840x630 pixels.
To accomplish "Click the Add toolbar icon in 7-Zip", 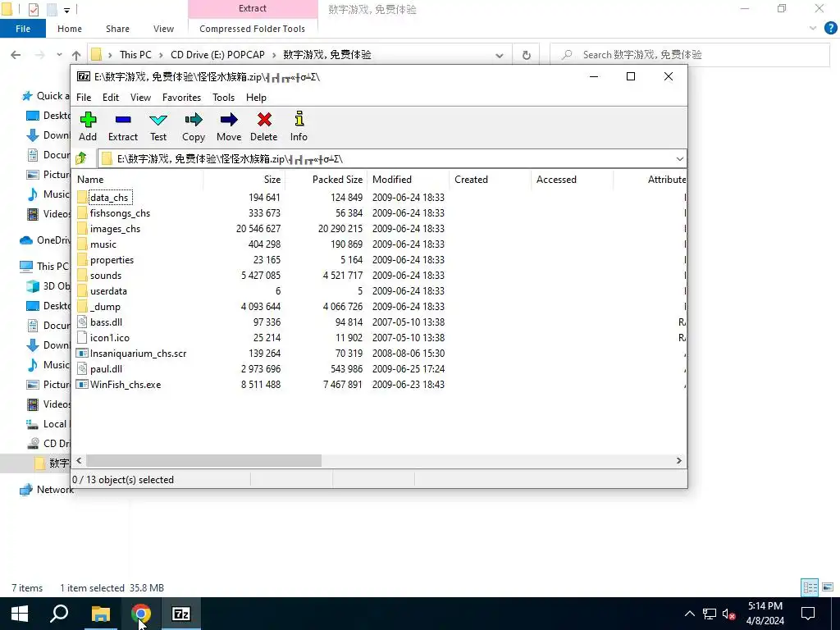I will (x=88, y=120).
